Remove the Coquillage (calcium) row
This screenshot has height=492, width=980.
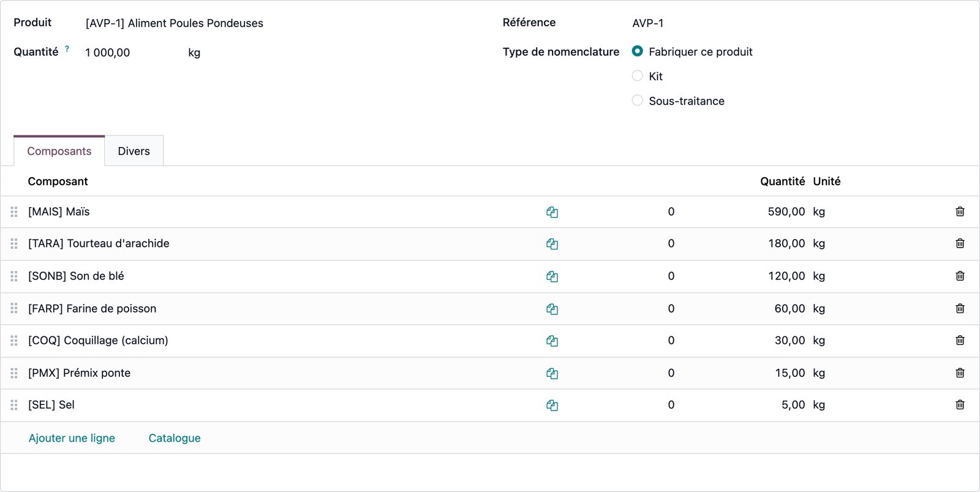[960, 340]
